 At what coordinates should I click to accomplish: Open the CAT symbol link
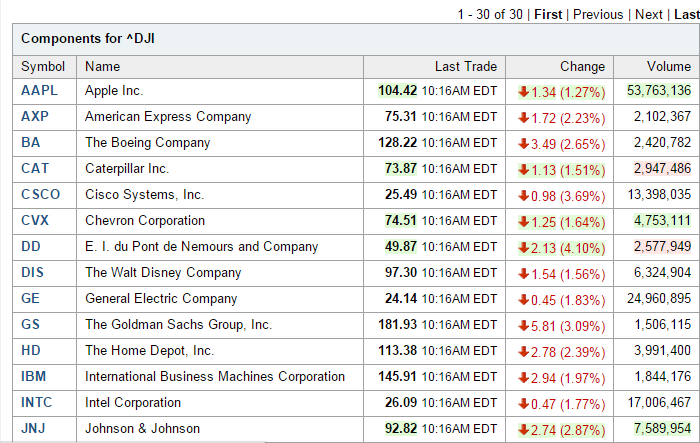(35, 168)
